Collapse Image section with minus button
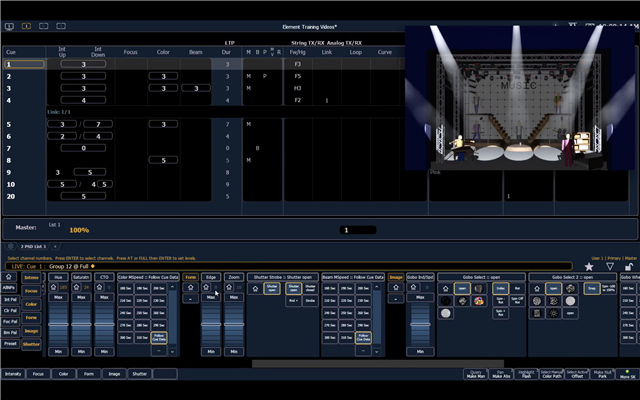 pos(396,299)
